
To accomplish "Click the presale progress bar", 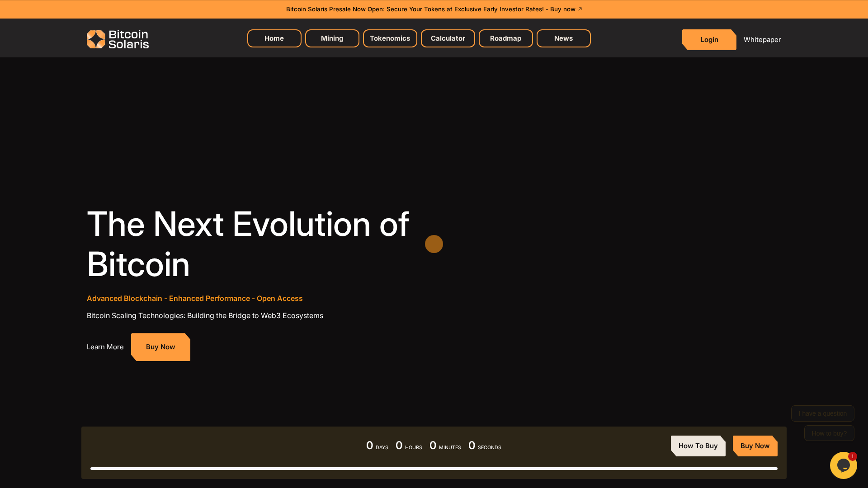I will tap(434, 469).
